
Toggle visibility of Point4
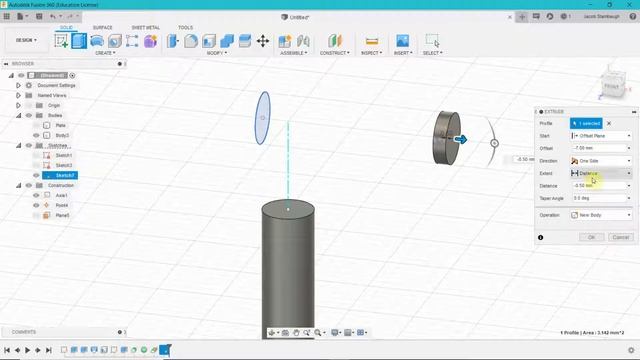(36, 205)
